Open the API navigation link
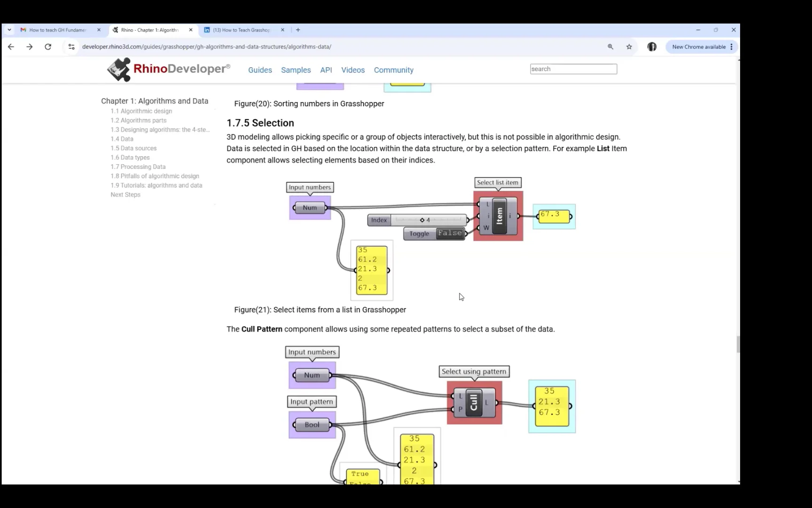 point(326,70)
